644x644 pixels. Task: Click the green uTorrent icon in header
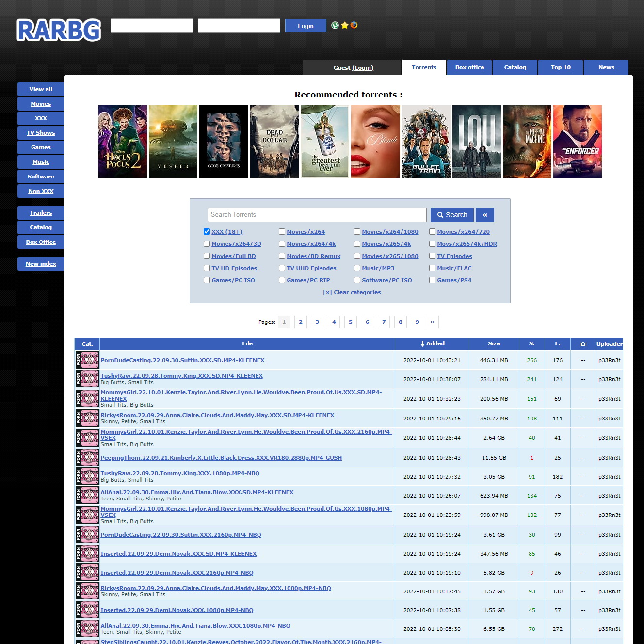[x=335, y=25]
